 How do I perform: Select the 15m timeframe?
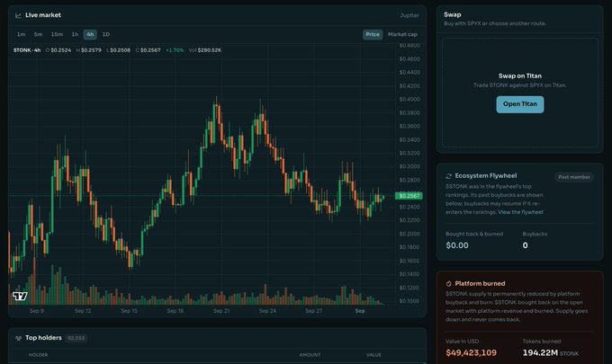coord(57,34)
